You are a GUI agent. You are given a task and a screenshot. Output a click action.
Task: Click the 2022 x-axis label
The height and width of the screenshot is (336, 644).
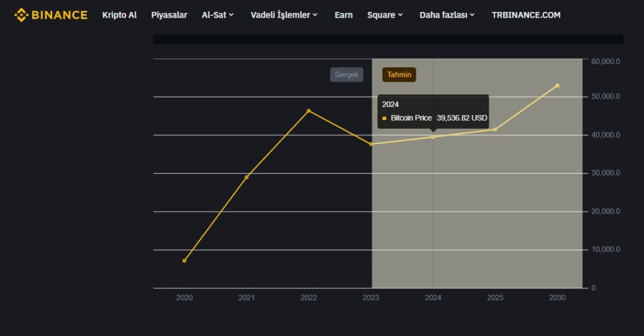pos(309,298)
